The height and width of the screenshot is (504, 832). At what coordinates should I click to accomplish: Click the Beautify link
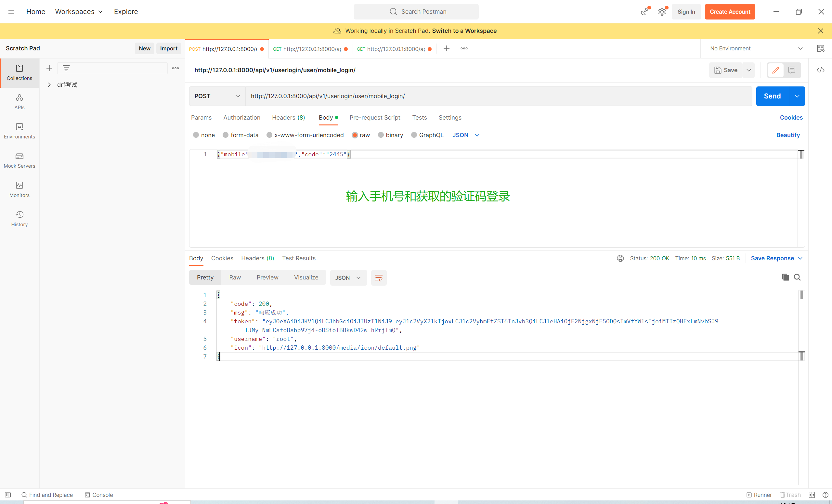click(788, 135)
